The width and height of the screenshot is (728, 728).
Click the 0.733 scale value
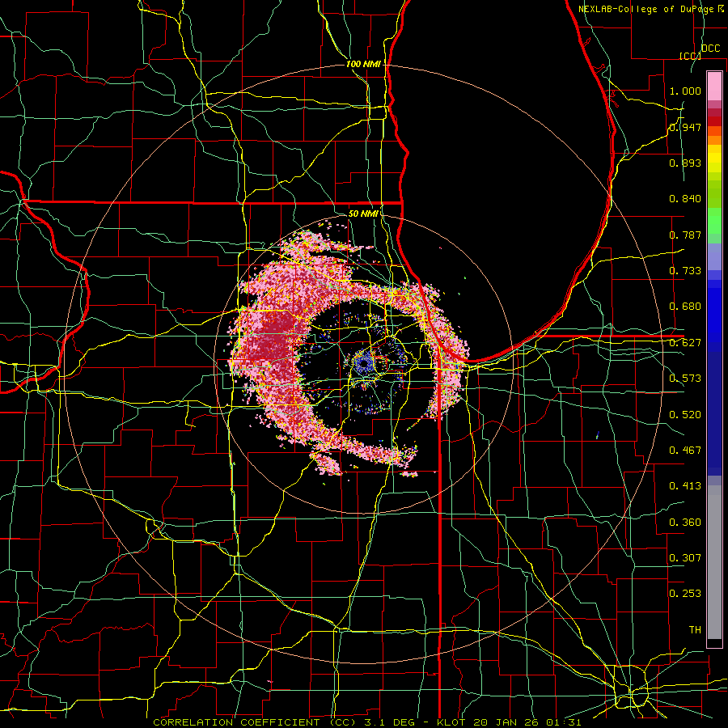[685, 271]
